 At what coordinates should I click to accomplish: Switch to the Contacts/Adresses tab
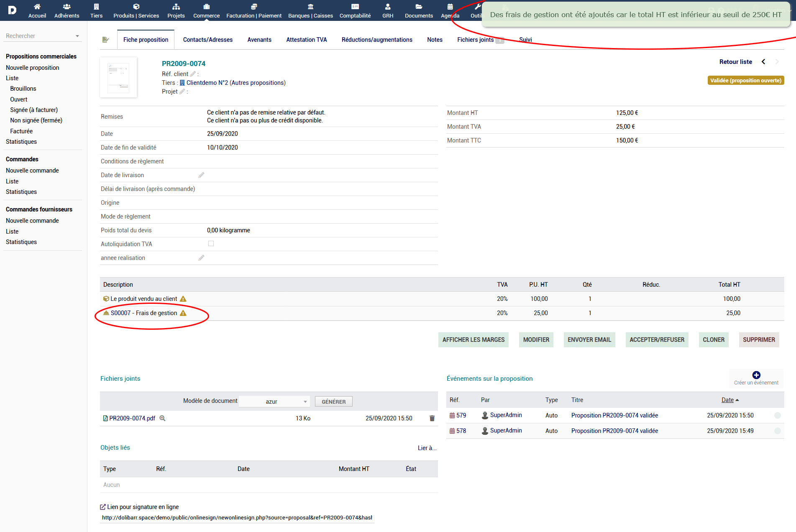click(x=208, y=40)
